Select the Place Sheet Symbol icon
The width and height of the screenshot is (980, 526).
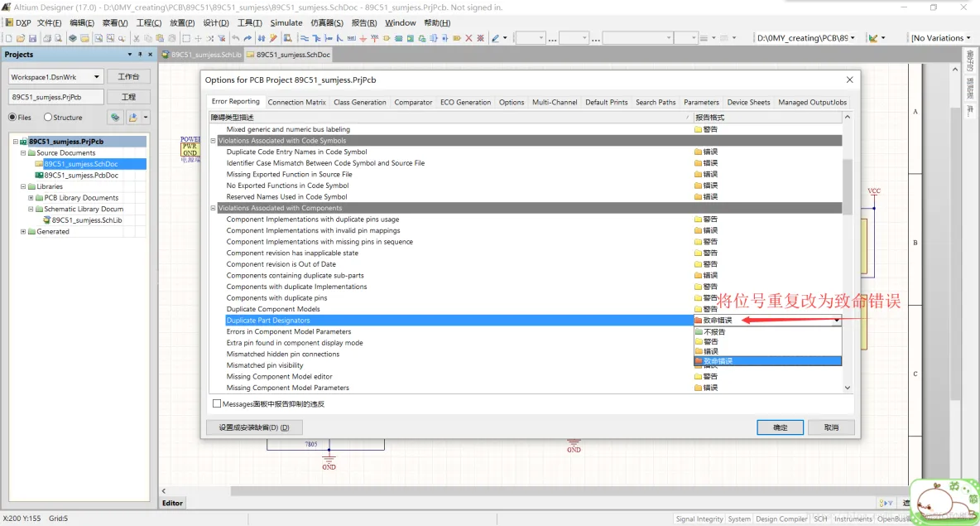point(398,38)
